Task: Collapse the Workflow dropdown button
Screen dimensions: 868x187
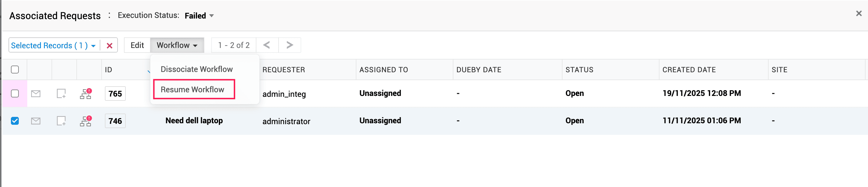Action: point(177,45)
